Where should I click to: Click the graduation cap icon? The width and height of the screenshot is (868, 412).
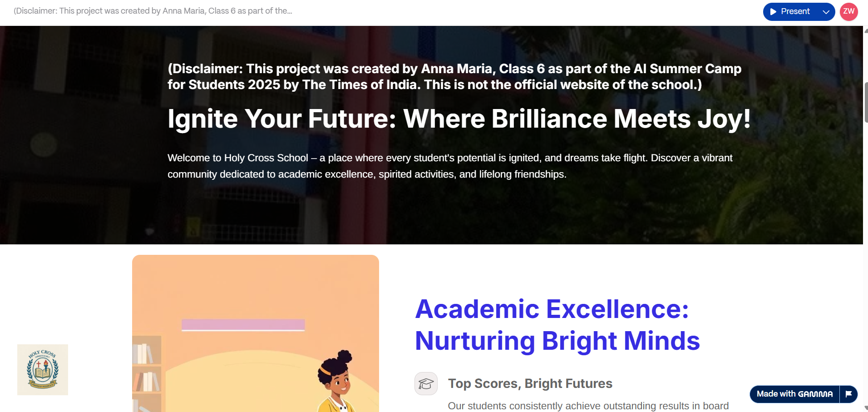pyautogui.click(x=426, y=384)
